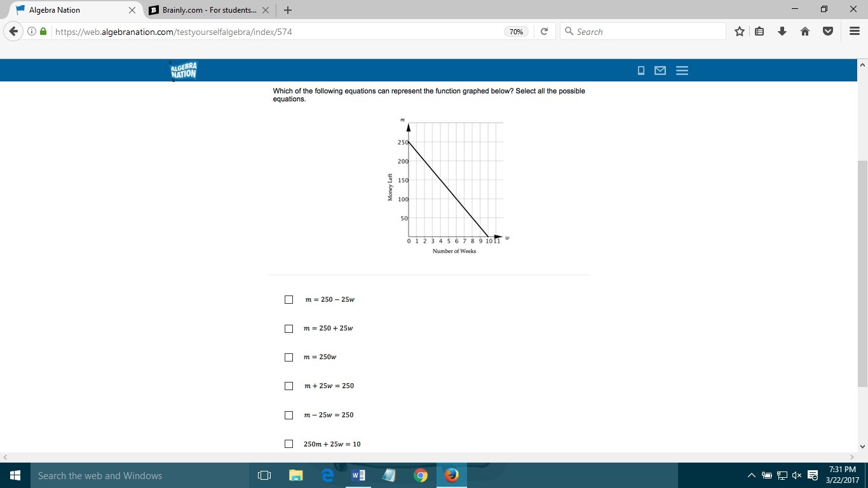The height and width of the screenshot is (488, 868).
Task: Show bookmarks list icon
Action: pos(759,31)
